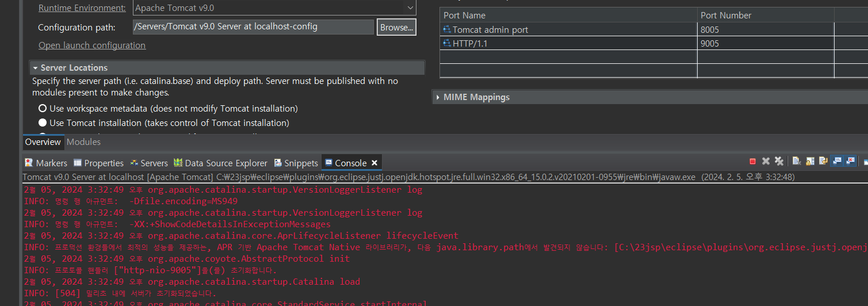
Task: Click the Catalina load log line
Action: click(192, 282)
